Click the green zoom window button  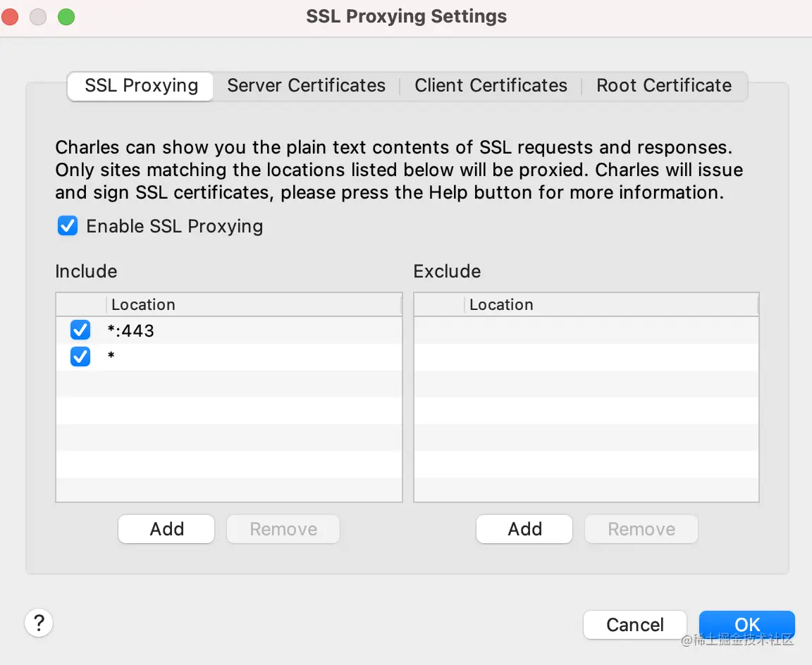point(66,17)
